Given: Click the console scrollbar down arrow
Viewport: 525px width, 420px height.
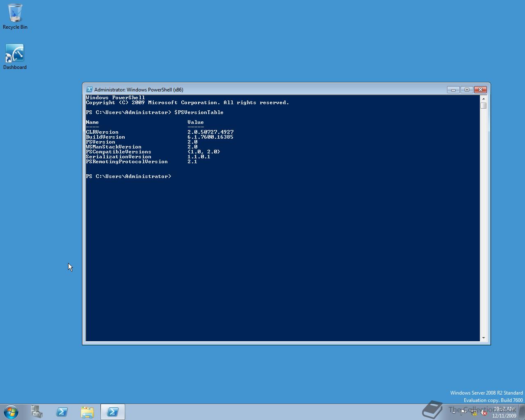Looking at the screenshot, I should (483, 338).
